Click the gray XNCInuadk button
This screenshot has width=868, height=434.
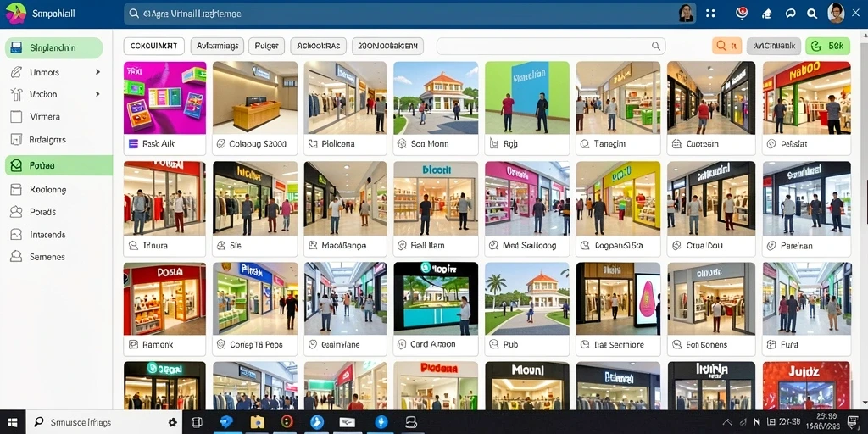pyautogui.click(x=773, y=46)
